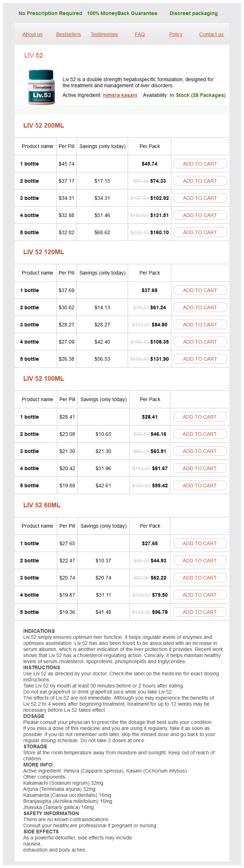Add 5 bottles of 60ML to cart
The image size is (244, 868).
click(200, 612)
